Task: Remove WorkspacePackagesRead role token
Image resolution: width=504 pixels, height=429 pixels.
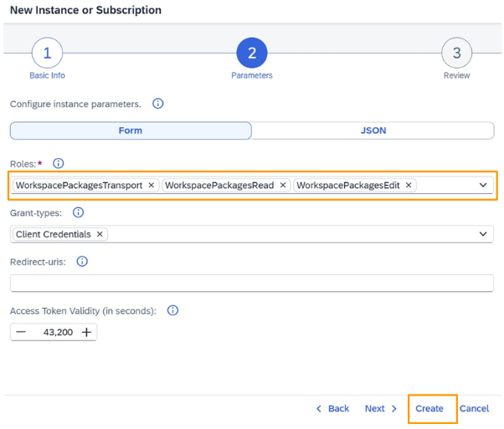Action: coord(283,186)
